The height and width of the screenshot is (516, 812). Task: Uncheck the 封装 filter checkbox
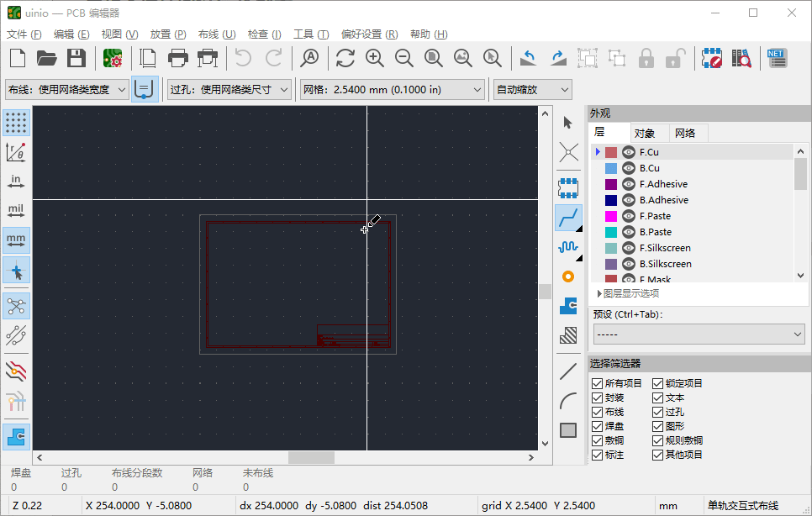597,398
